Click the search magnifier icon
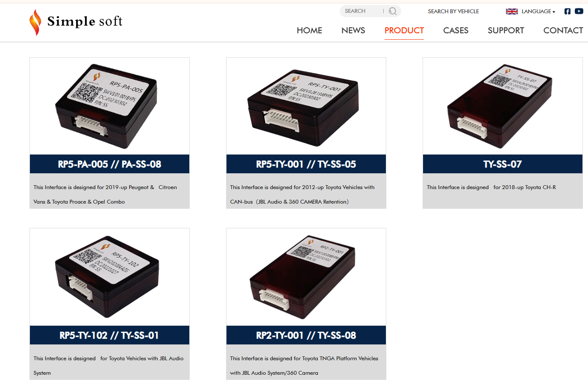The height and width of the screenshot is (385, 588). click(x=393, y=11)
